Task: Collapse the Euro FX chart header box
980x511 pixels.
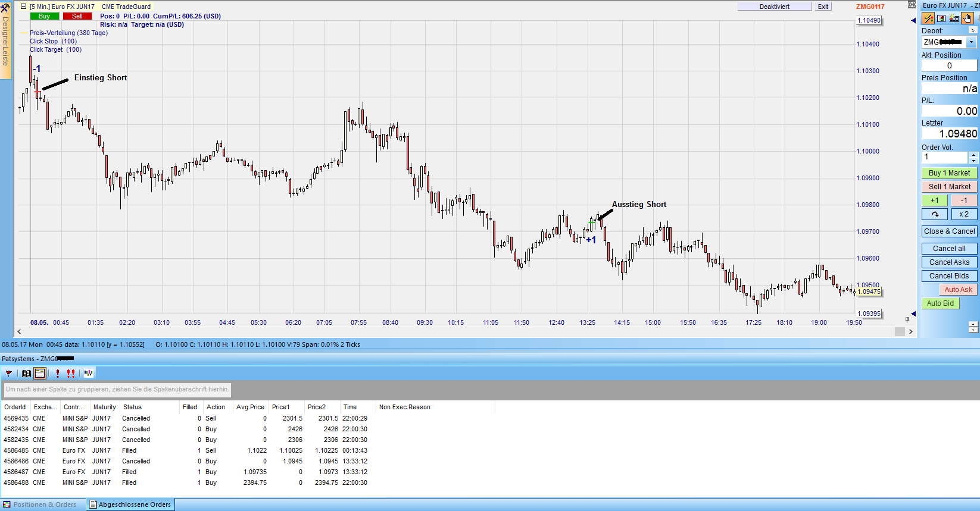Action: click(x=23, y=7)
